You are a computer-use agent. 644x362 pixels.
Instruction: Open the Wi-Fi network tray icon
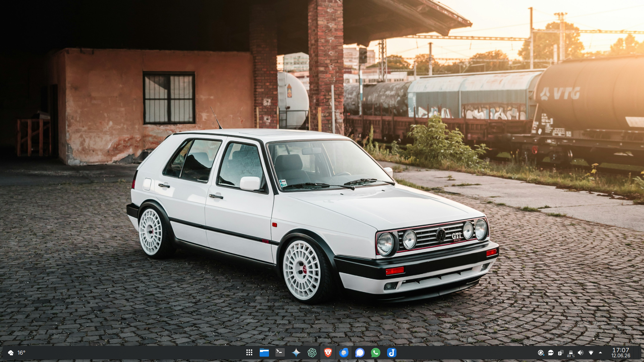point(591,353)
